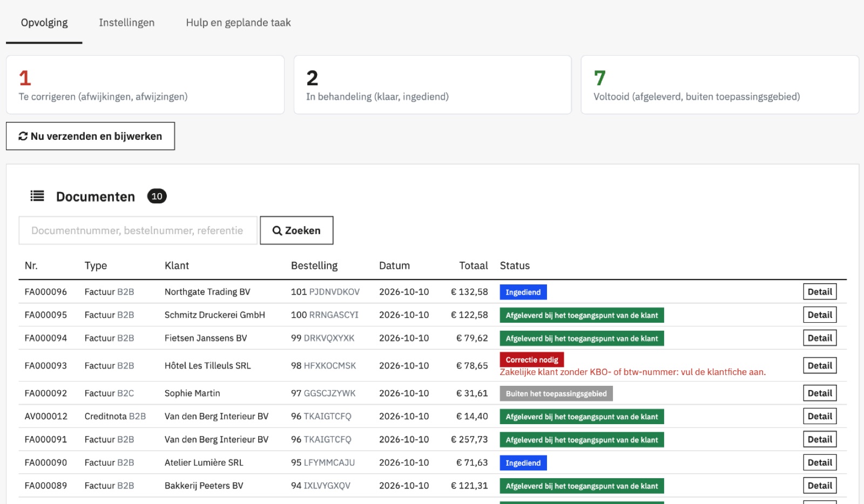Click the Totaal column header
864x504 pixels.
pyautogui.click(x=474, y=265)
